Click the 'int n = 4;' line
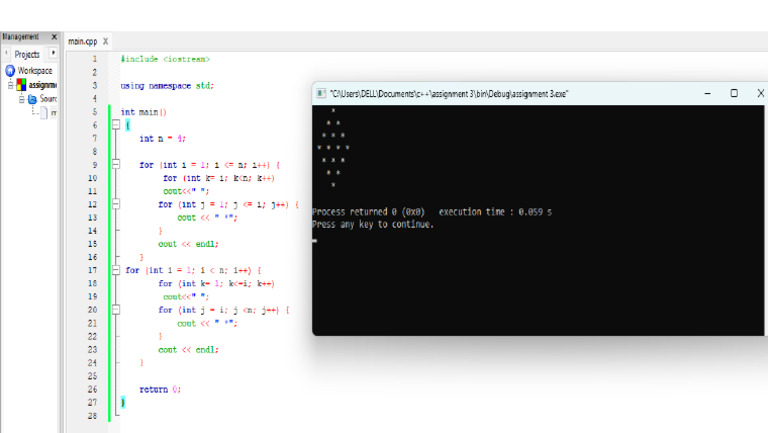 pos(163,139)
